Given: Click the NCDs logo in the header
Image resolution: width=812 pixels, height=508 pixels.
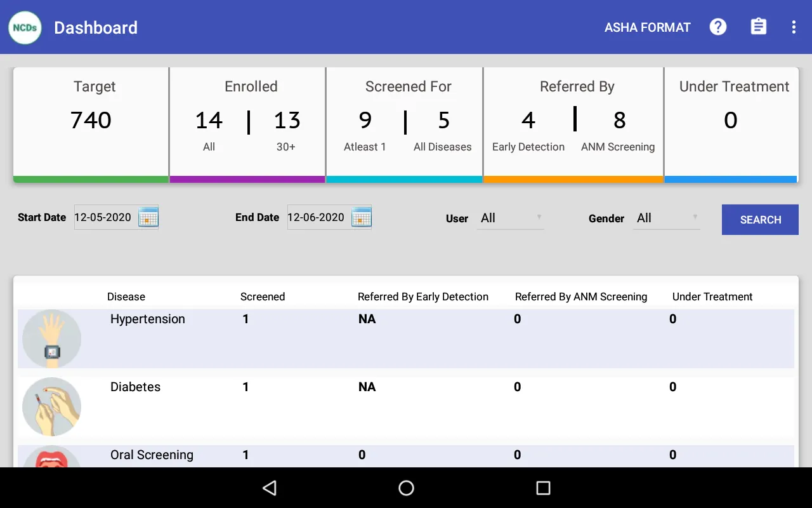Looking at the screenshot, I should click(x=24, y=27).
